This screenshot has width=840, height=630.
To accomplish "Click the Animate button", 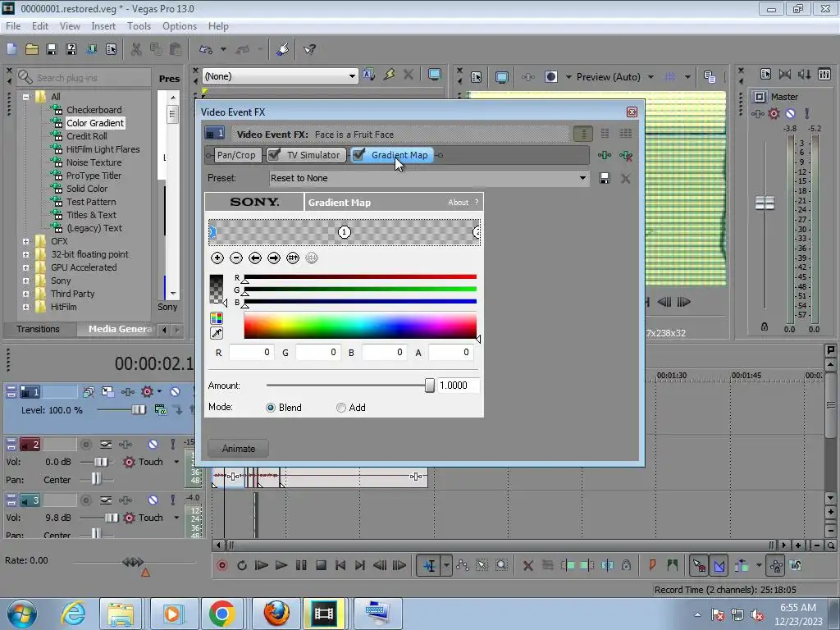I will [x=239, y=449].
